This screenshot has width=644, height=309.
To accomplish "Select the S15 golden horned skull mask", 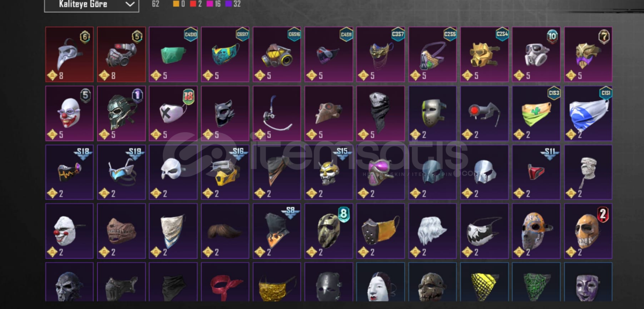I will click(329, 172).
